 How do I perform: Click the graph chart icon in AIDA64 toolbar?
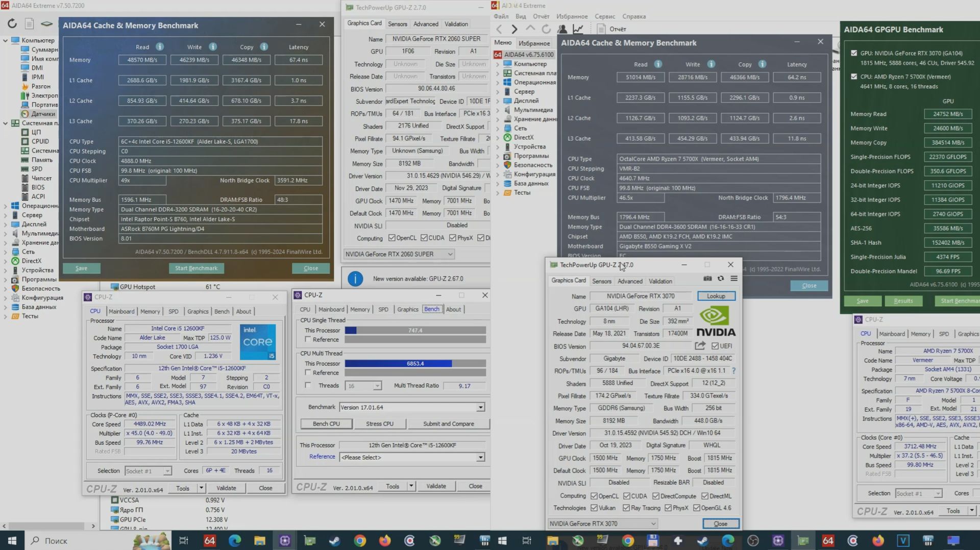[x=578, y=29]
